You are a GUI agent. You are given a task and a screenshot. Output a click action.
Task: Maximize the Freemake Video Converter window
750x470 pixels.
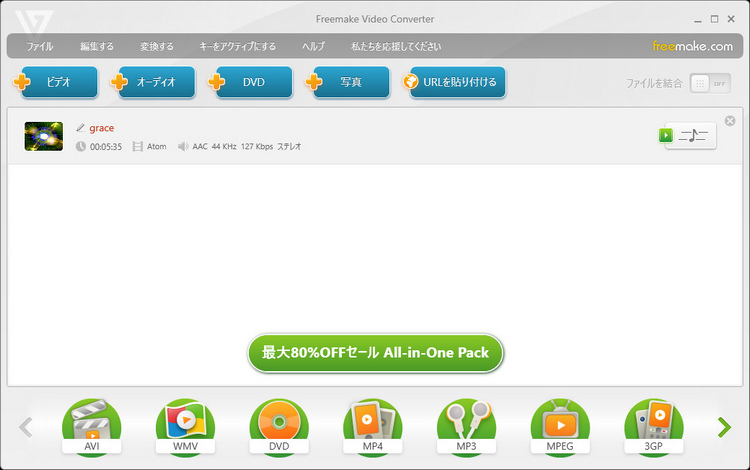[714, 19]
